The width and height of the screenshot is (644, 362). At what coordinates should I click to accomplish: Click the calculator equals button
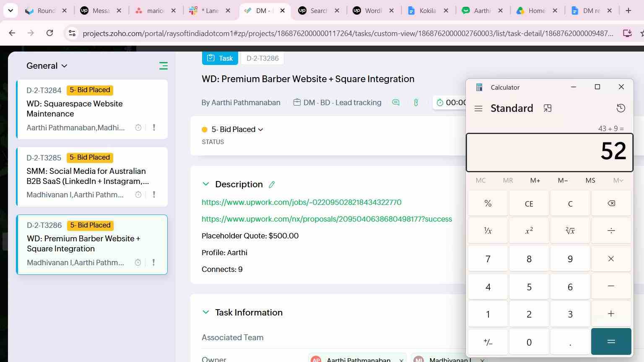pyautogui.click(x=611, y=341)
